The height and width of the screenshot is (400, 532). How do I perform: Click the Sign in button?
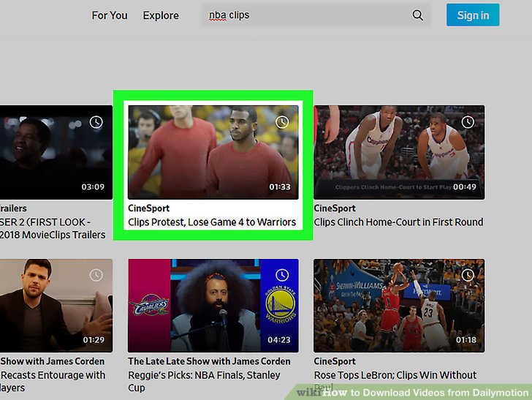pyautogui.click(x=473, y=15)
